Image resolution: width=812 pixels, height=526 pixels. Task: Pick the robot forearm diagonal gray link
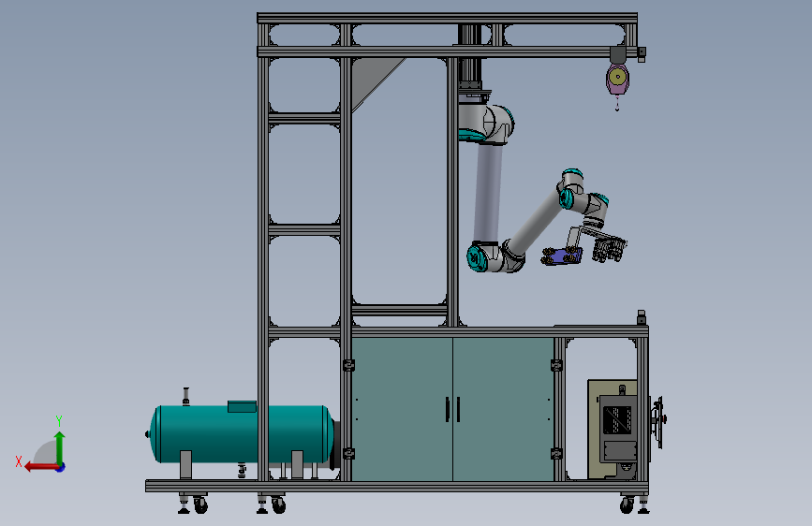pos(536,223)
